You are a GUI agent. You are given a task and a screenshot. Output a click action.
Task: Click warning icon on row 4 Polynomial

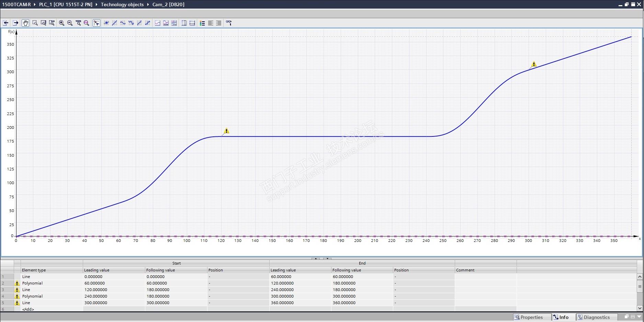click(x=17, y=297)
